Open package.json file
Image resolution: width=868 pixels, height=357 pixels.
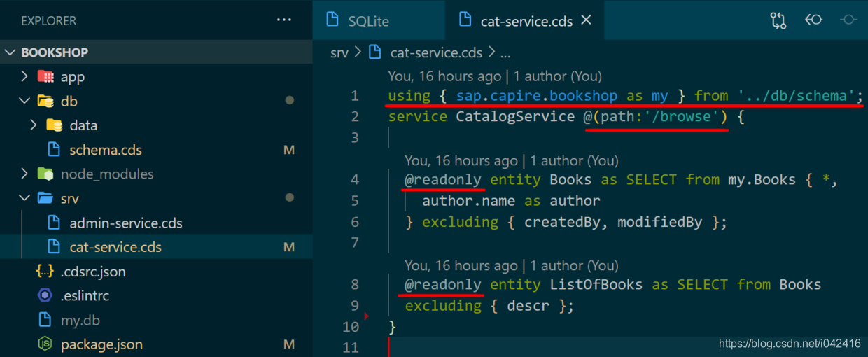[x=101, y=344]
